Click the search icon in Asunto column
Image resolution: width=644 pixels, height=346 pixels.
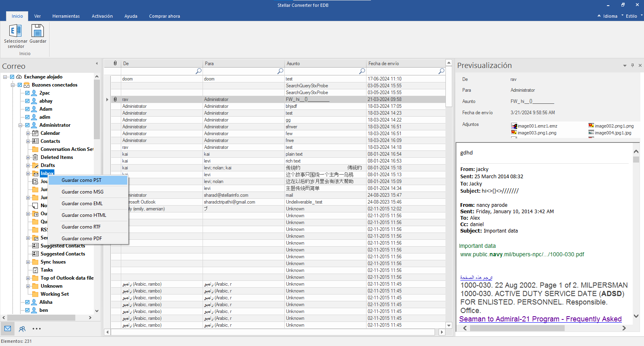click(x=362, y=71)
